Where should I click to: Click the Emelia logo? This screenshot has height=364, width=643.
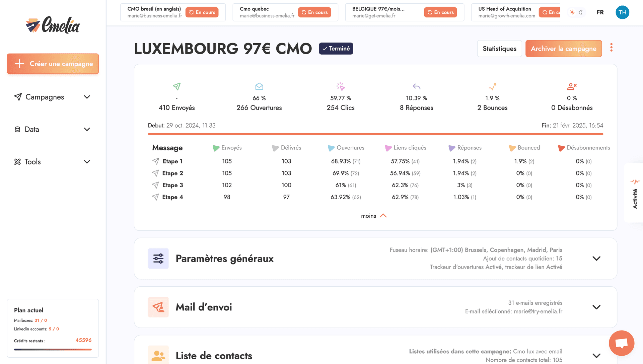pyautogui.click(x=53, y=25)
